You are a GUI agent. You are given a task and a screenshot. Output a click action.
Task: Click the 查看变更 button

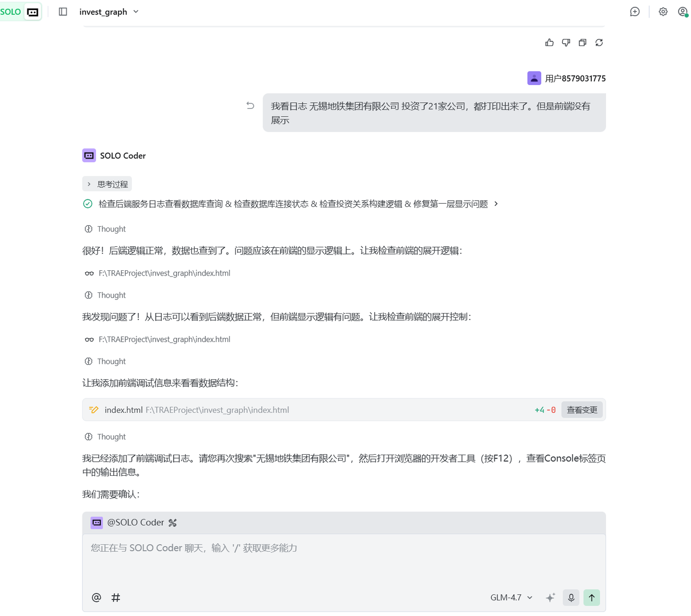tap(582, 410)
